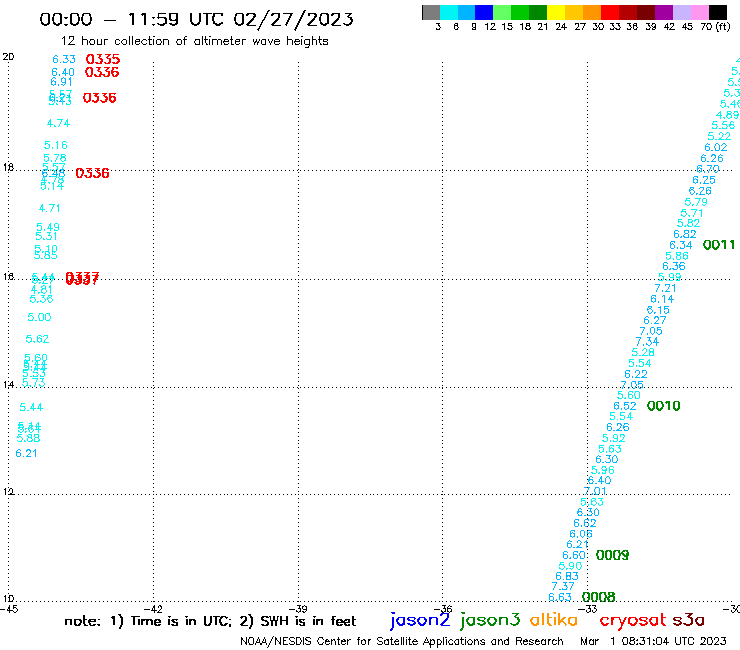Click the green time label 0008
Viewport: 740px width, 650px height.
tap(598, 597)
